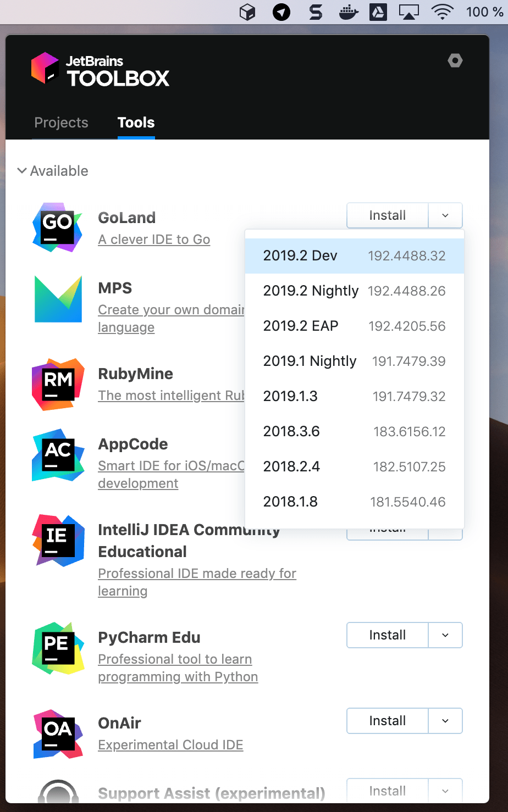
Task: Click the GoLand title text
Action: 126,218
